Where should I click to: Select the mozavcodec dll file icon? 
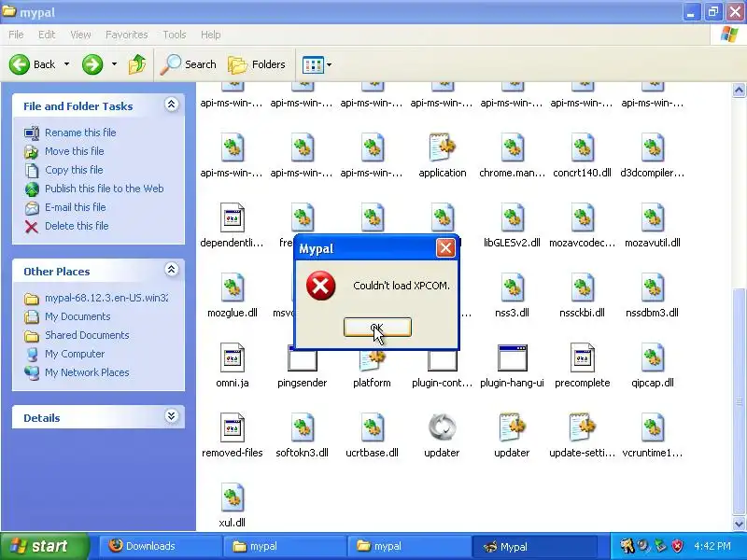coord(582,217)
